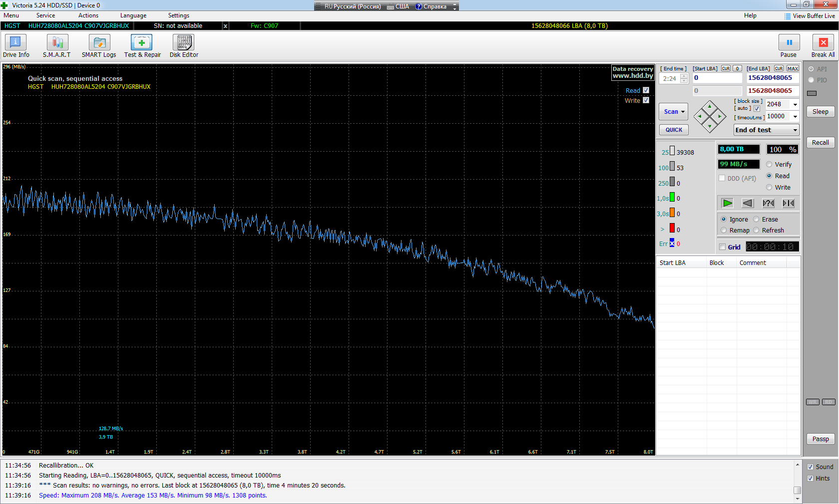Image resolution: width=839 pixels, height=504 pixels.
Task: Open the Help menu
Action: (750, 15)
